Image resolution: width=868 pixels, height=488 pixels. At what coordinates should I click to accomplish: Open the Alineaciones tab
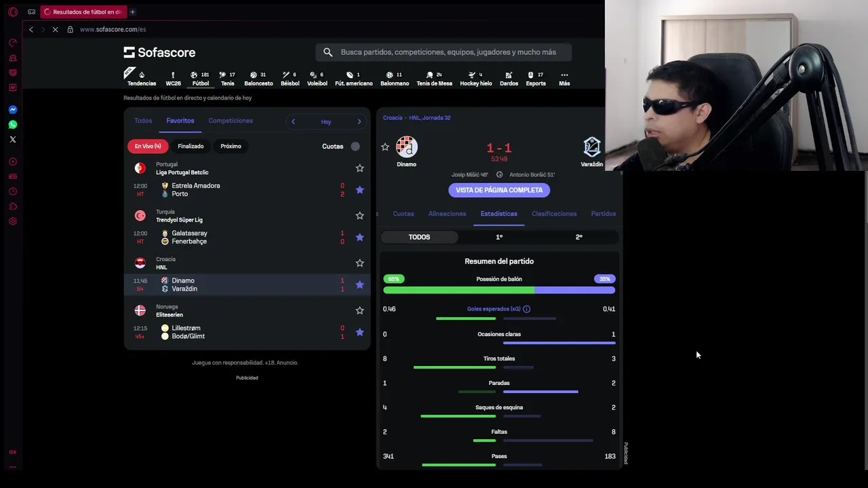447,213
